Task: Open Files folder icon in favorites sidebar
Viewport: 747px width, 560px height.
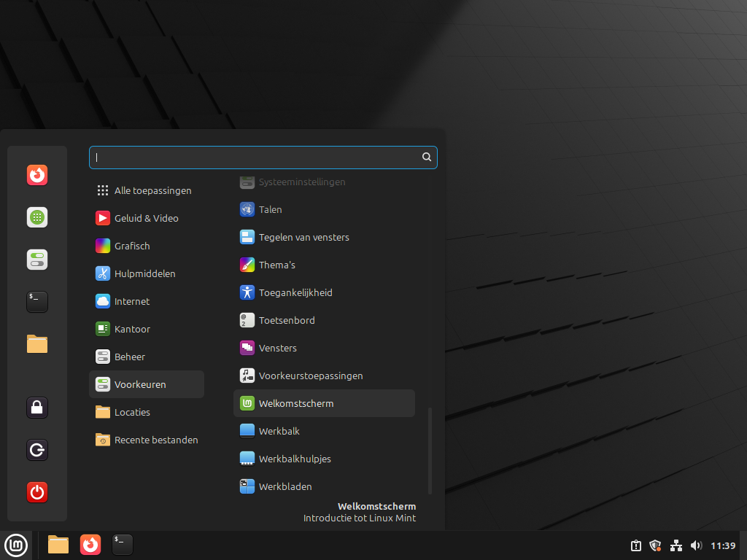Action: (37, 344)
